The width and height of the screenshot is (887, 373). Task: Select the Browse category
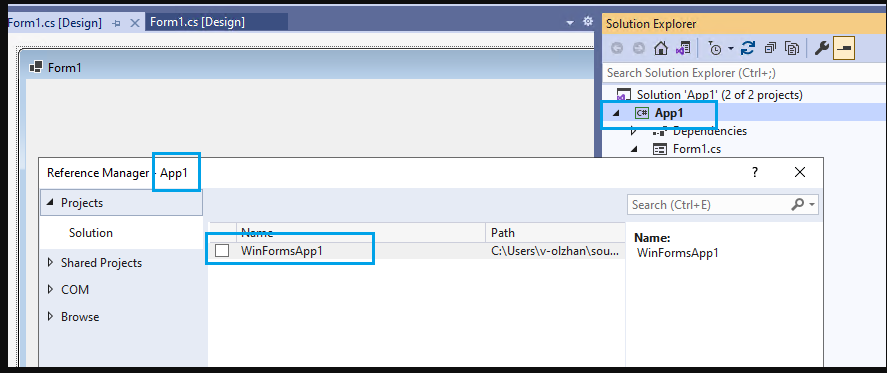tap(80, 316)
